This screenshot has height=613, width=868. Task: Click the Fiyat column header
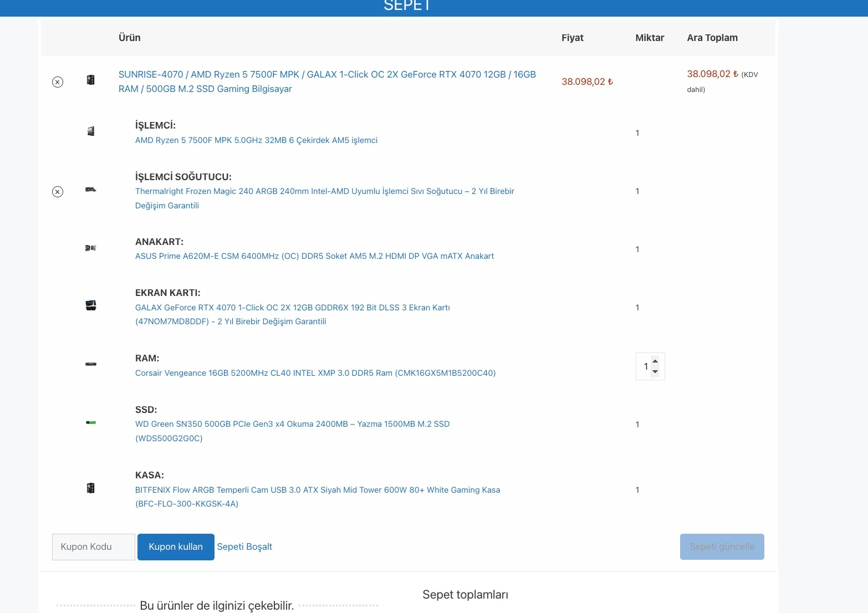573,38
